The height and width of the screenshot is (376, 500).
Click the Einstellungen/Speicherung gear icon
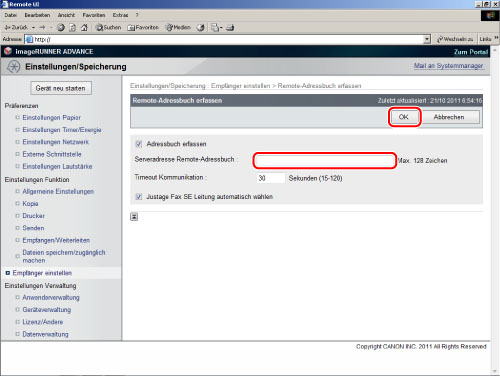(x=14, y=67)
